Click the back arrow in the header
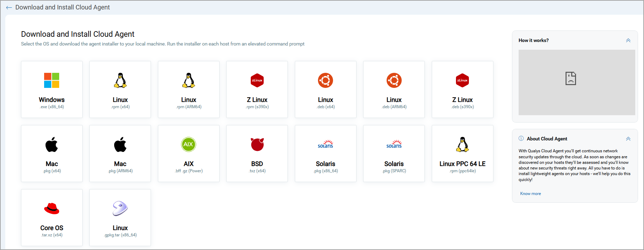This screenshot has width=644, height=250. click(x=9, y=7)
